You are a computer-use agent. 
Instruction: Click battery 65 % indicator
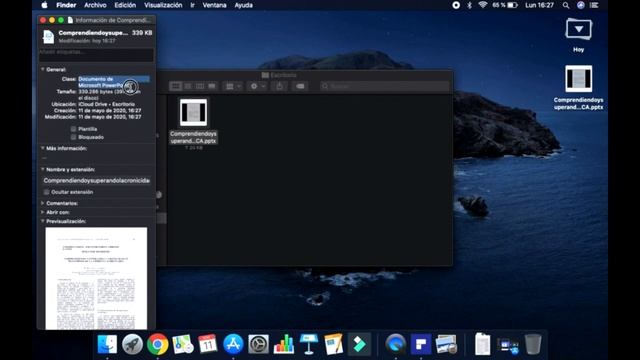pos(505,5)
